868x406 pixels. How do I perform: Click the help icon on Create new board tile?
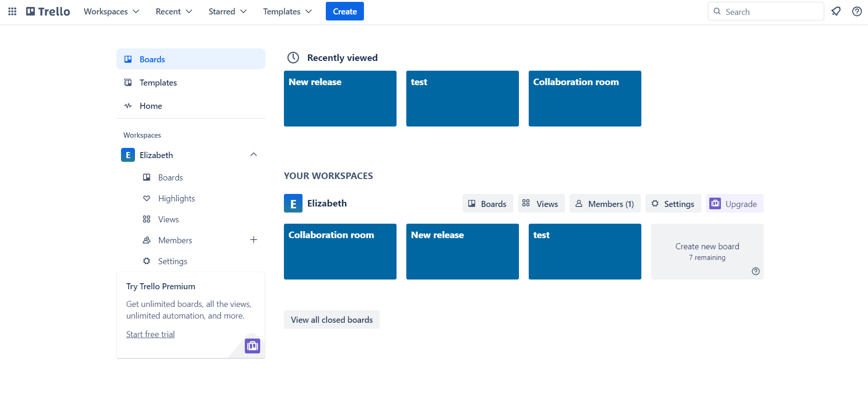[x=755, y=271]
